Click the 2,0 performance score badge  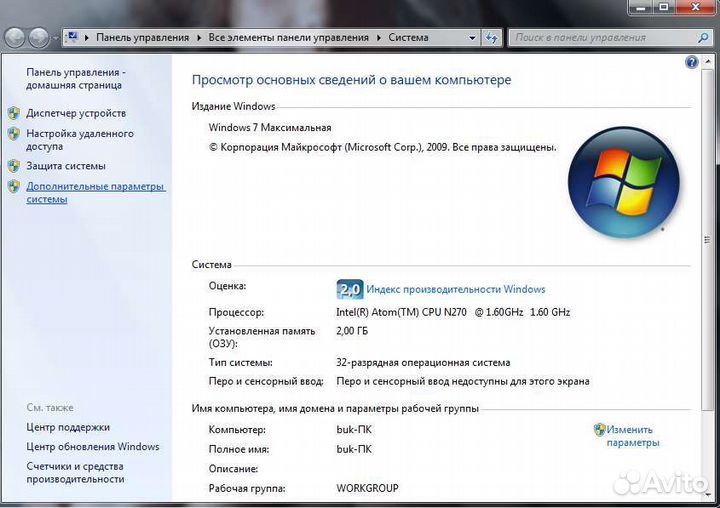tap(350, 289)
